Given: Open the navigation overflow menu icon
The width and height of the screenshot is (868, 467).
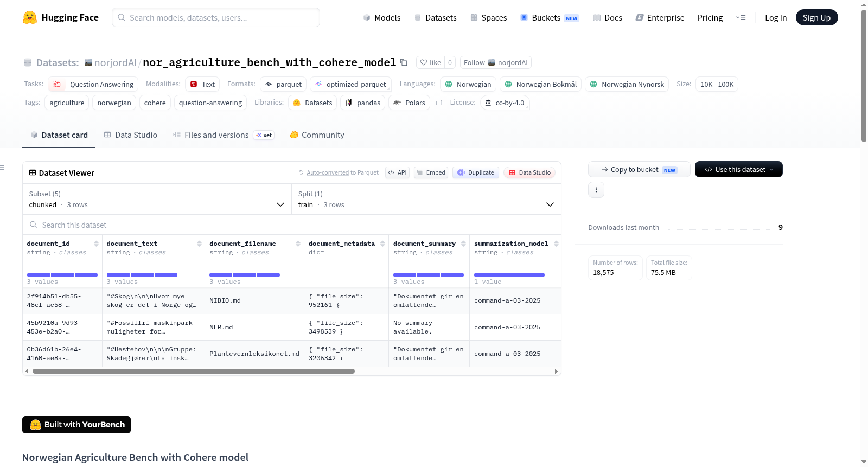Looking at the screenshot, I should [x=741, y=17].
